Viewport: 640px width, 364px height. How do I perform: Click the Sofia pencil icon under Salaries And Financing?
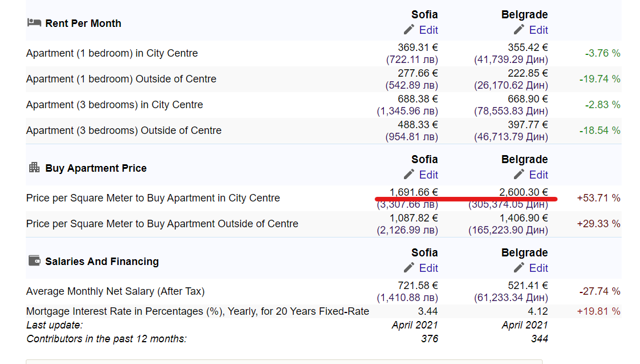pos(409,268)
